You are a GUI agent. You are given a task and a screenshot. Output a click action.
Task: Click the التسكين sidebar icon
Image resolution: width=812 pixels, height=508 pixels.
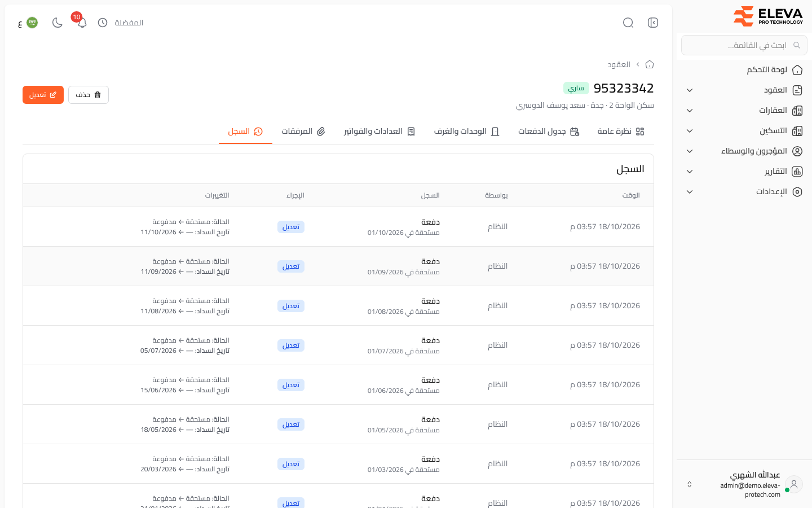tap(797, 131)
